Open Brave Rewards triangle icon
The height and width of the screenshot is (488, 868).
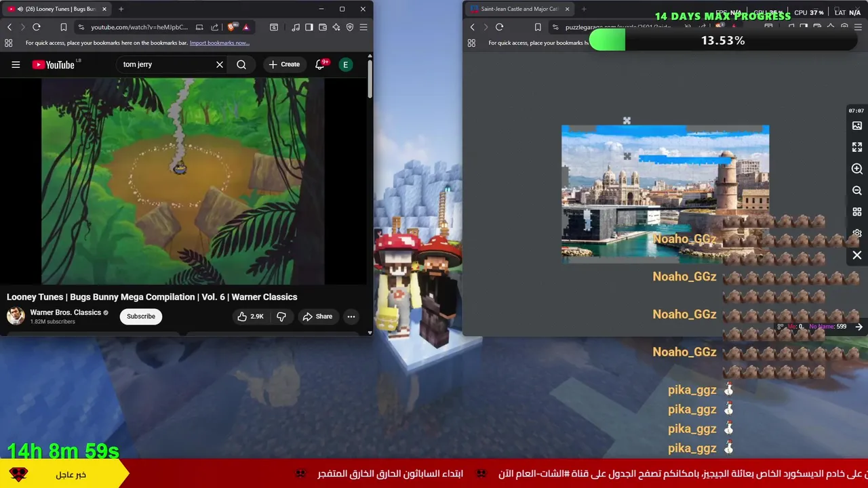click(x=246, y=27)
